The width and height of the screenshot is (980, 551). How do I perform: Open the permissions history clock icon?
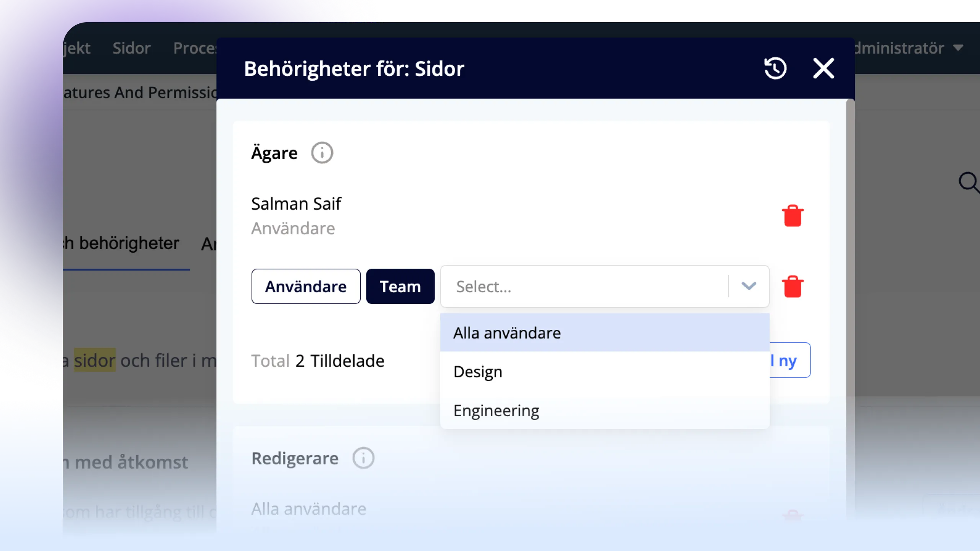775,68
